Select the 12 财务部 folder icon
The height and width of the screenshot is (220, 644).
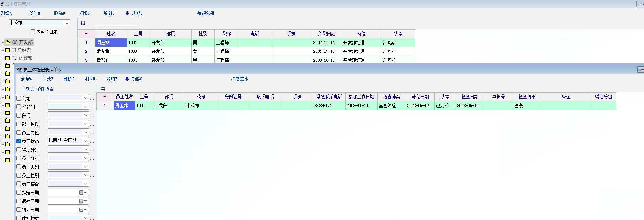point(7,58)
